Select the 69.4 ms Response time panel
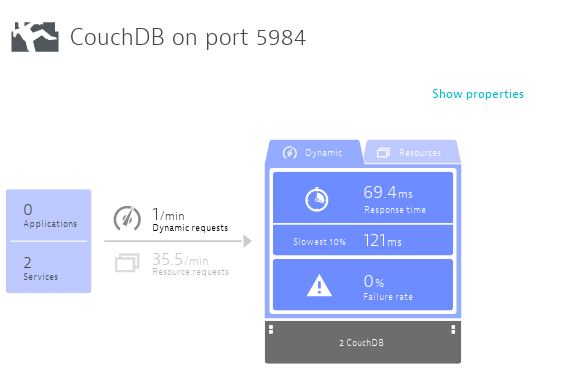 pos(363,198)
